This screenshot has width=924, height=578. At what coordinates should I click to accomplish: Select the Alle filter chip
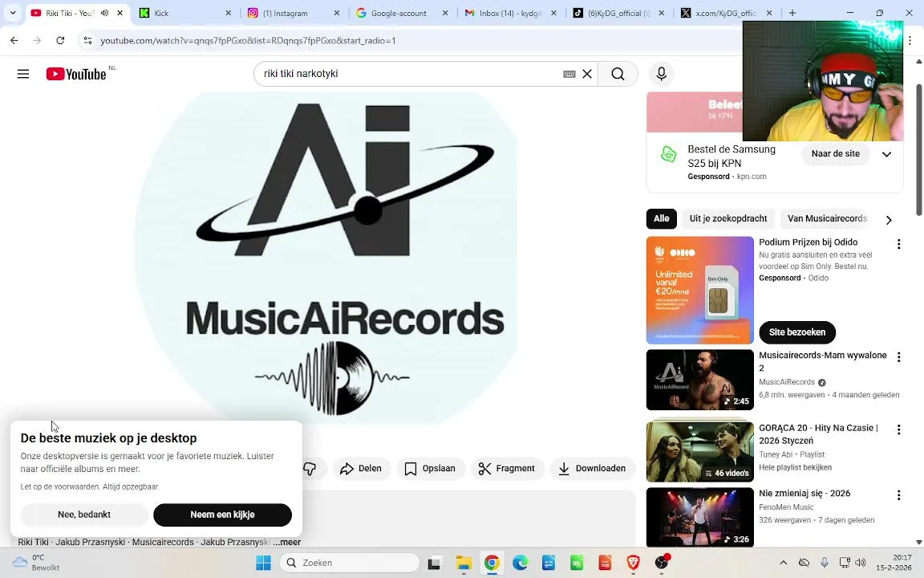(661, 218)
